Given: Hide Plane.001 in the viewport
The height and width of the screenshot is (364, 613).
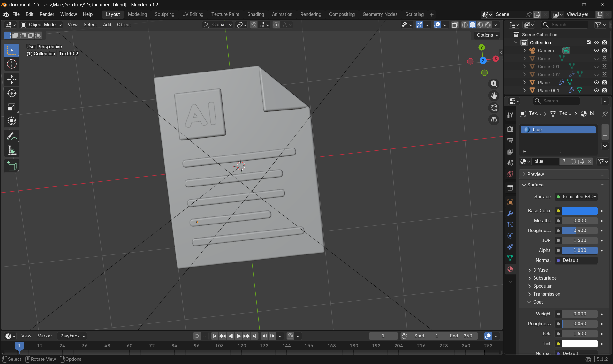Looking at the screenshot, I should tap(596, 90).
